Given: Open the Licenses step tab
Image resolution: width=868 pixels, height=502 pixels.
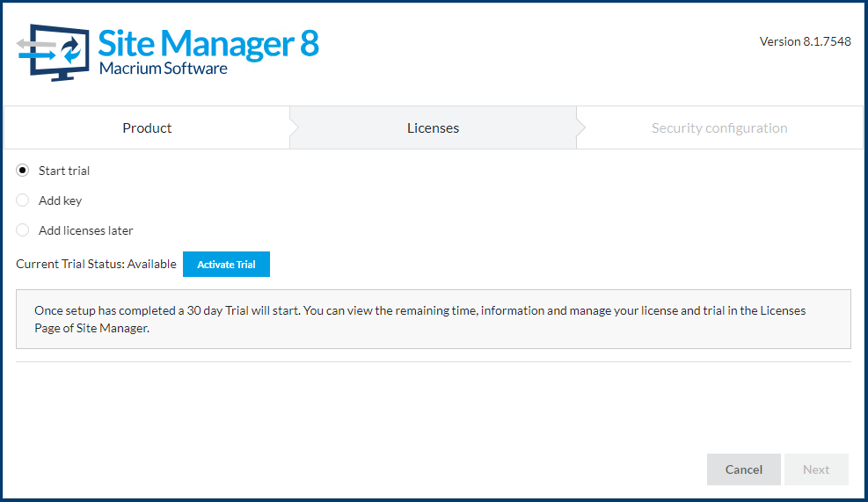Looking at the screenshot, I should point(433,127).
